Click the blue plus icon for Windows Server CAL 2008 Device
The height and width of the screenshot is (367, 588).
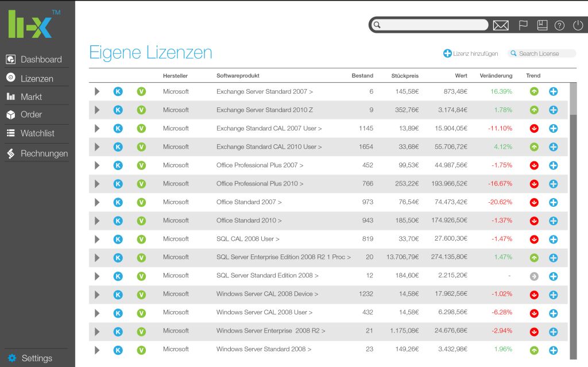tap(553, 295)
